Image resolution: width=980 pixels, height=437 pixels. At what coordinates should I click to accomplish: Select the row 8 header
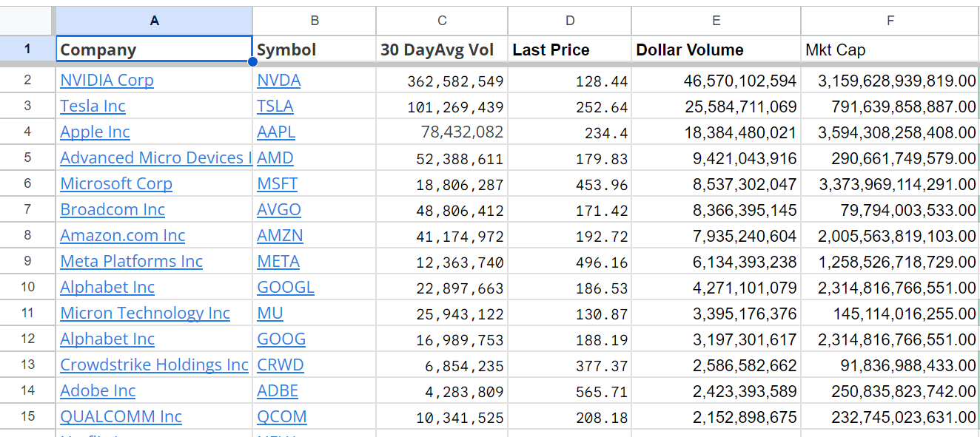click(x=27, y=236)
